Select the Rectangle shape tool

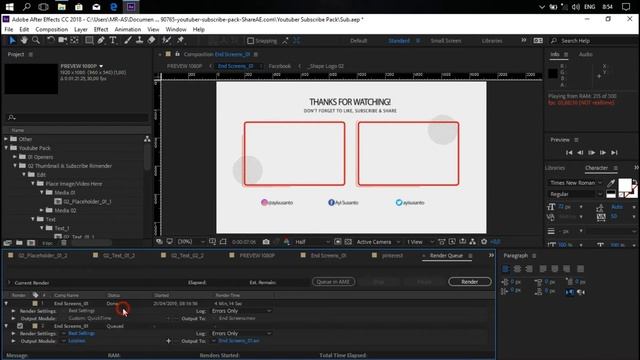pos(89,40)
